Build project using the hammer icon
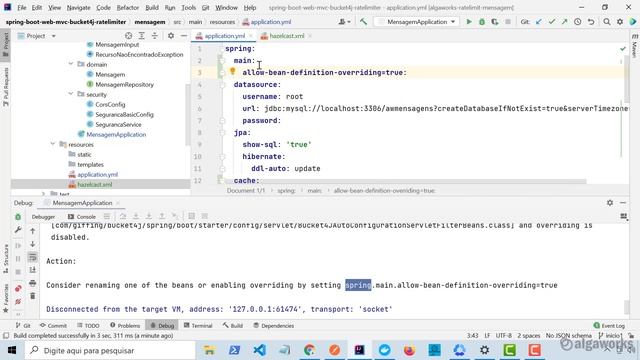 tap(363, 22)
